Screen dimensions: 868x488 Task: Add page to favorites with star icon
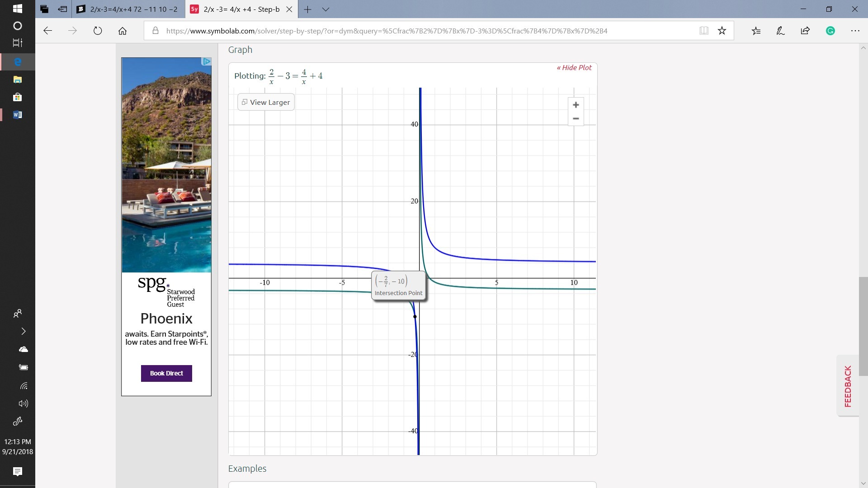722,31
